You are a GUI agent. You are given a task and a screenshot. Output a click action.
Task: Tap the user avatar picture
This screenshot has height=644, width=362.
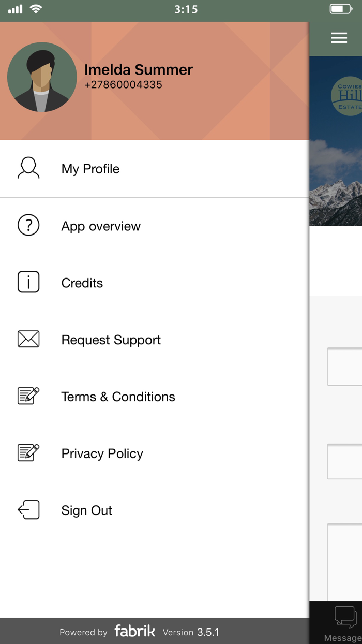pos(42,77)
